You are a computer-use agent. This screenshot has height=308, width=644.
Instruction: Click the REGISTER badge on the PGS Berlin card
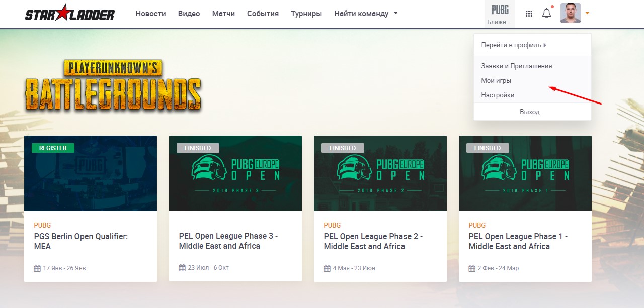tap(53, 148)
